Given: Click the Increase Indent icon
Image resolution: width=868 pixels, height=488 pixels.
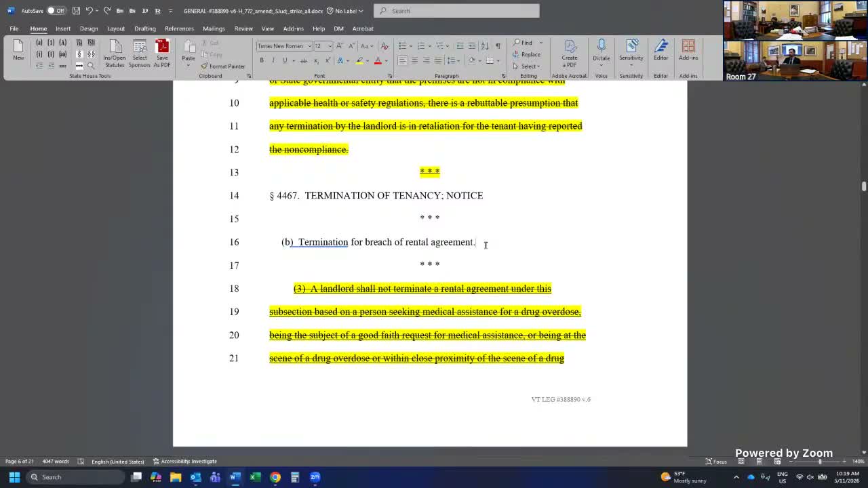Looking at the screenshot, I should [472, 46].
